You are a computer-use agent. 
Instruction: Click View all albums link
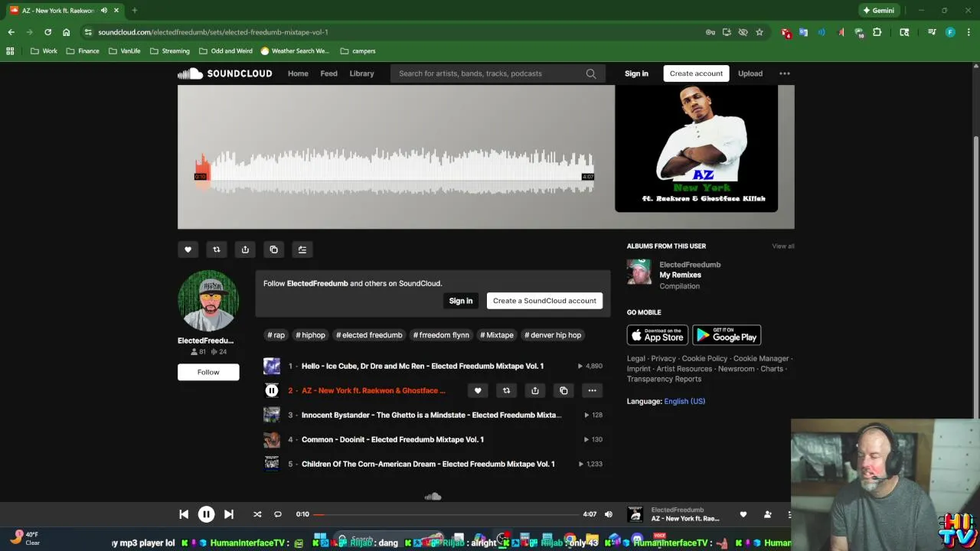782,246
